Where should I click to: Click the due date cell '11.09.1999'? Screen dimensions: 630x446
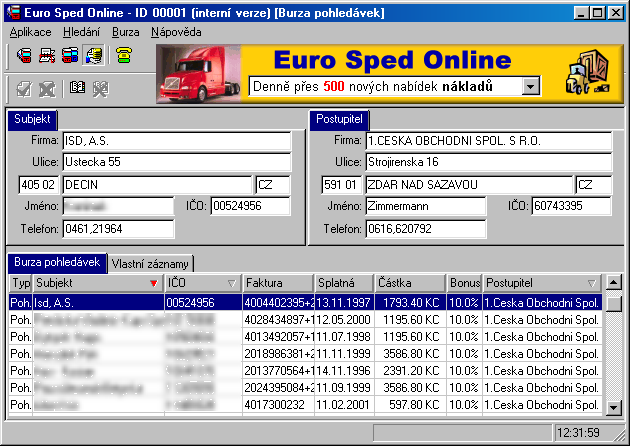344,388
